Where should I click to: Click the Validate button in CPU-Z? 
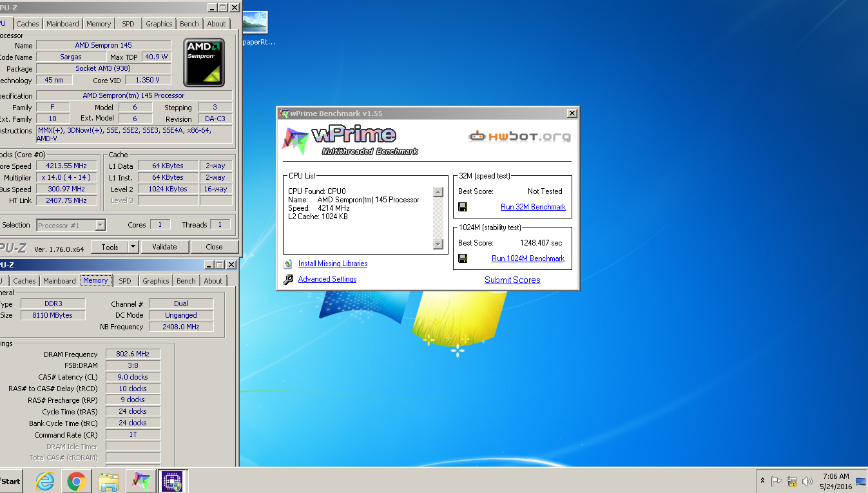coord(164,247)
